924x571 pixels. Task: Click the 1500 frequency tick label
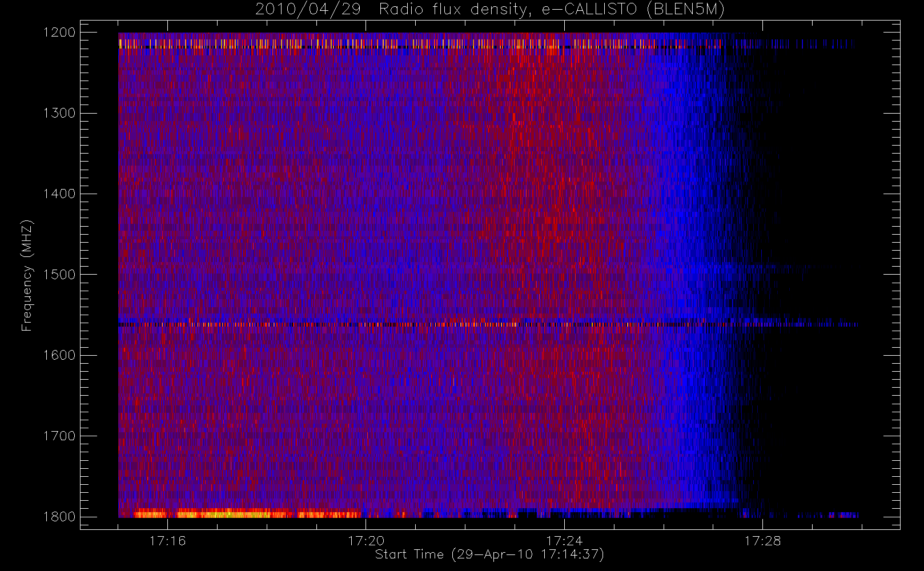coord(59,275)
